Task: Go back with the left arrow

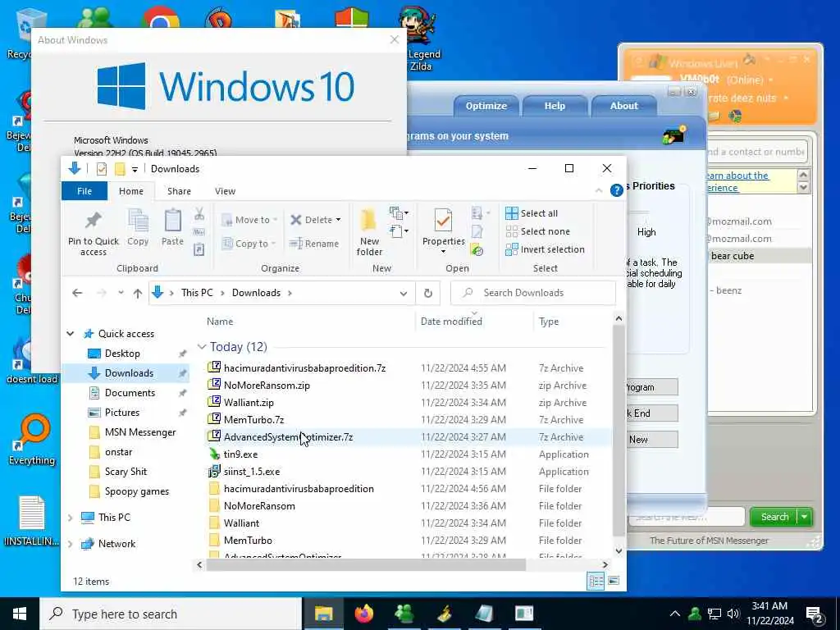Action: (x=77, y=293)
